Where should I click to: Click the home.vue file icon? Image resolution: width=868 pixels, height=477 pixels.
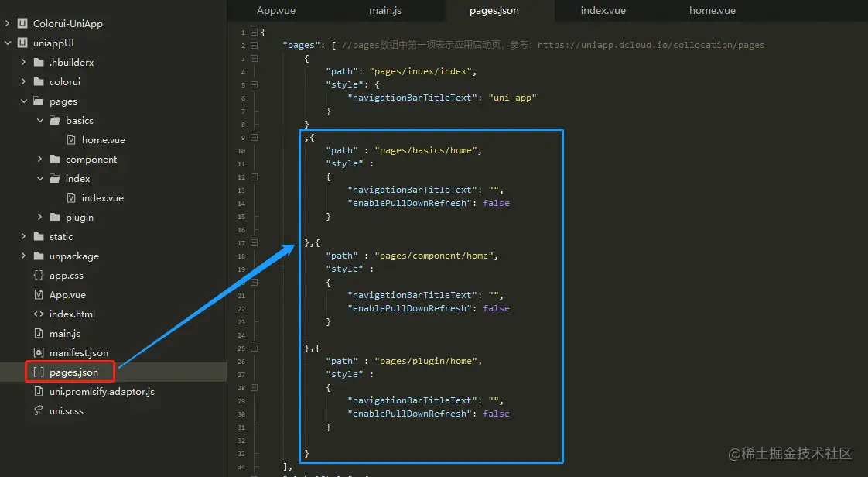click(x=71, y=139)
